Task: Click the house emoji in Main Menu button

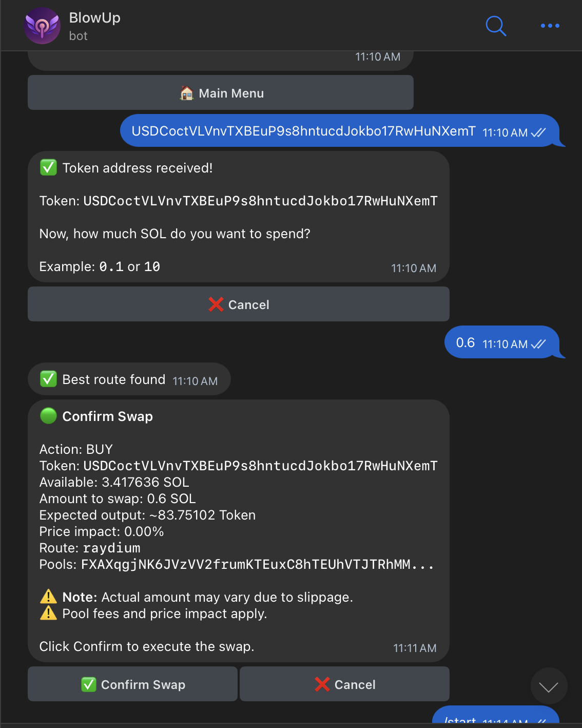Action: (186, 93)
